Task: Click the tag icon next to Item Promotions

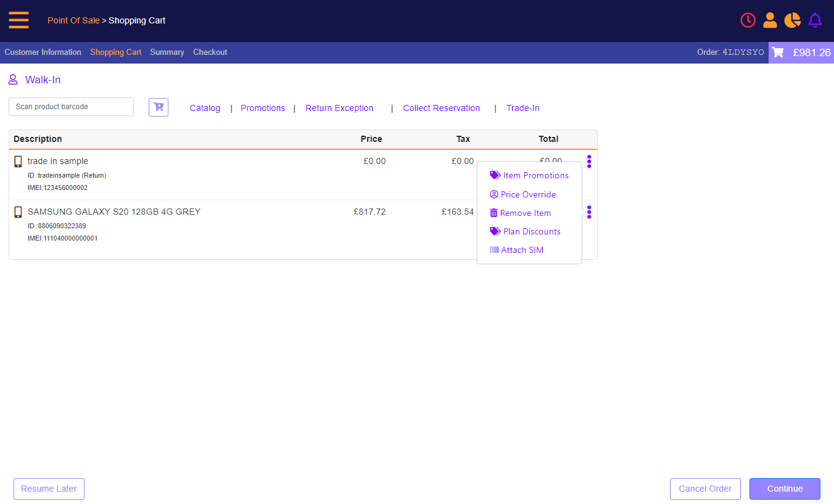Action: point(495,175)
